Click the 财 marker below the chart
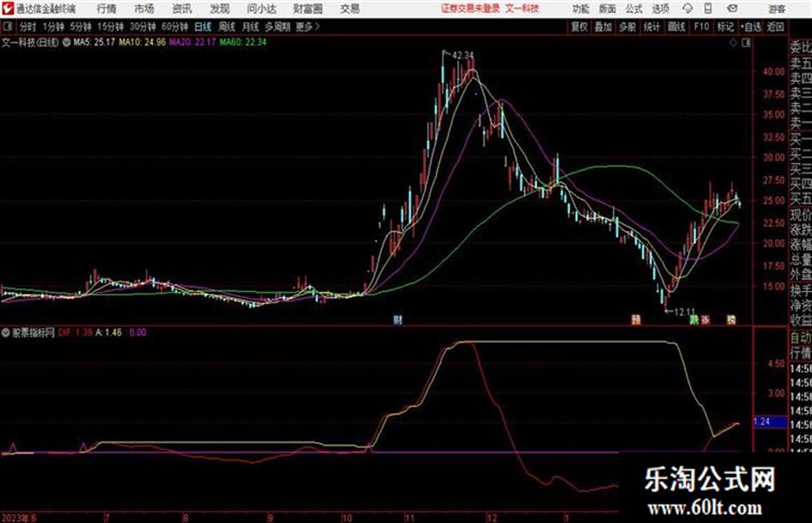Image resolution: width=812 pixels, height=523 pixels. coord(398,319)
